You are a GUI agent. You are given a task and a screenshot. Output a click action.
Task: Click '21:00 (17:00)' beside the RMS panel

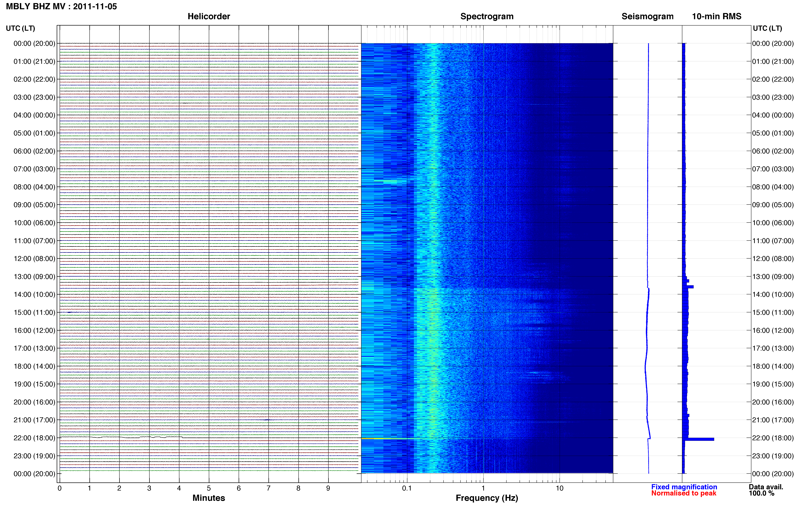pos(773,420)
